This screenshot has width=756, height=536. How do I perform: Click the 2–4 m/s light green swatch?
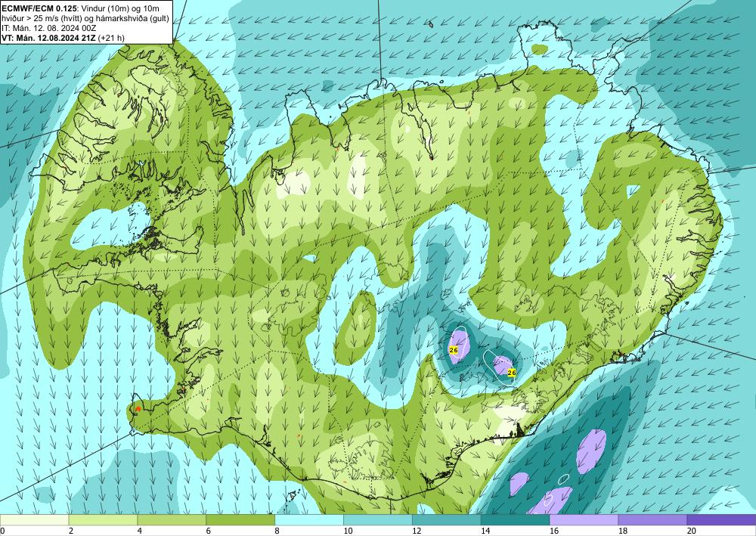pos(103,520)
